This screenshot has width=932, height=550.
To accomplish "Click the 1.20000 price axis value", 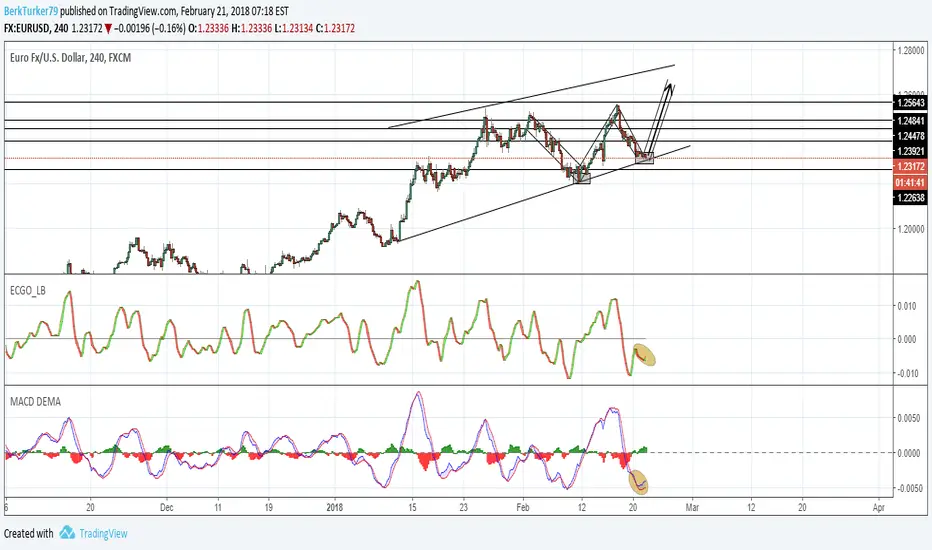I will [x=911, y=229].
